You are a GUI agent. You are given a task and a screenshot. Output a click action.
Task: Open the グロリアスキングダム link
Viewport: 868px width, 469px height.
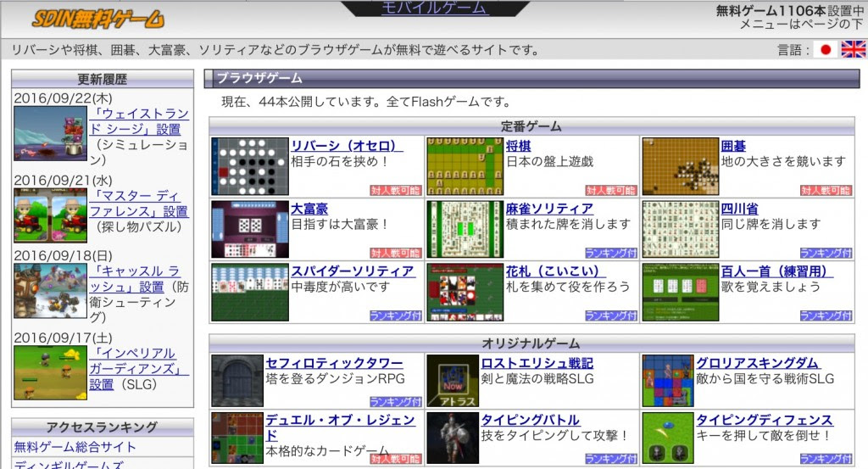point(758,363)
